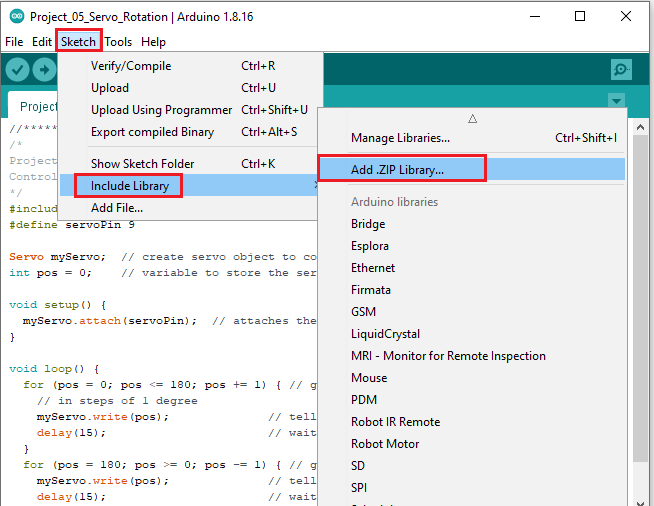This screenshot has width=654, height=506.
Task: Click the editor scrollbar up arrow
Action: point(641,128)
